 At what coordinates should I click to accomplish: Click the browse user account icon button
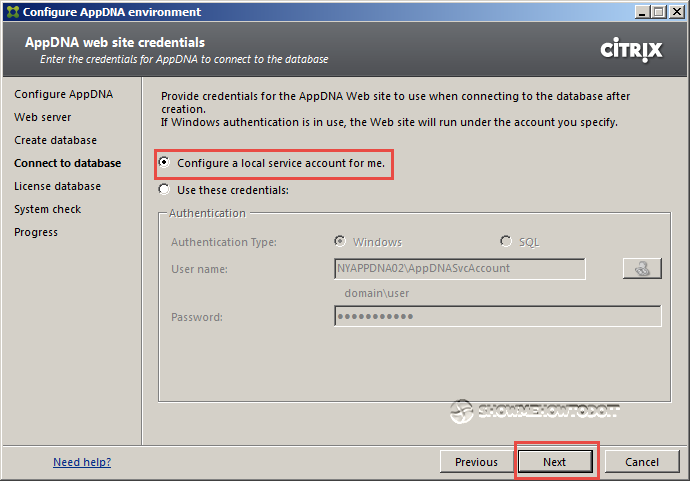(x=642, y=268)
